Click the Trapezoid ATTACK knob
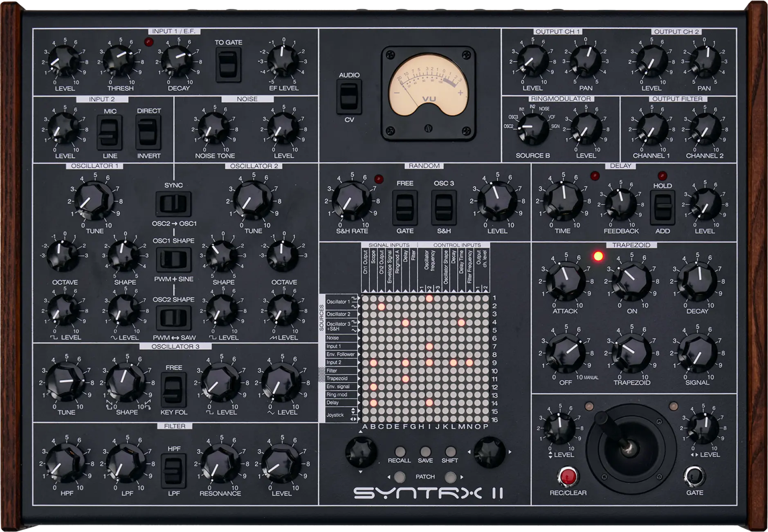This screenshot has height=532, width=768. click(566, 281)
